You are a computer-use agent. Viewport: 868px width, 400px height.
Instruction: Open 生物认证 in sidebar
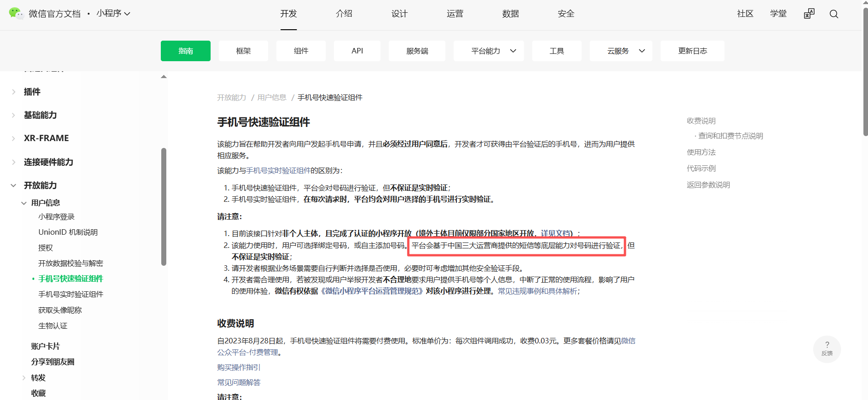[53, 326]
